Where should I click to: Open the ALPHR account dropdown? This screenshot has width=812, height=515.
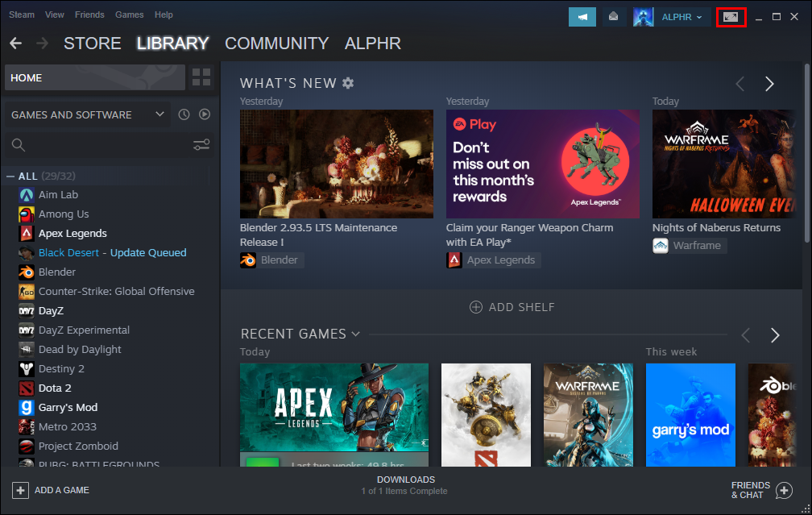point(681,17)
